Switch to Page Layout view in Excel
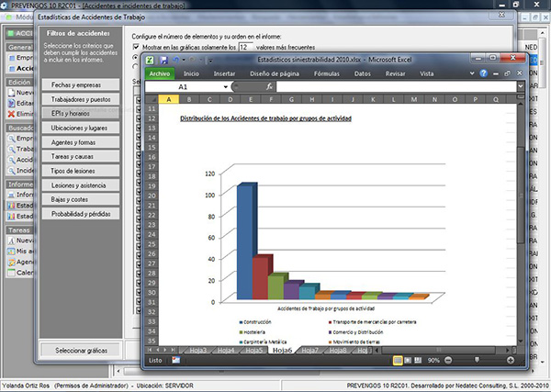Image resolution: width=551 pixels, height=392 pixels. click(408, 360)
